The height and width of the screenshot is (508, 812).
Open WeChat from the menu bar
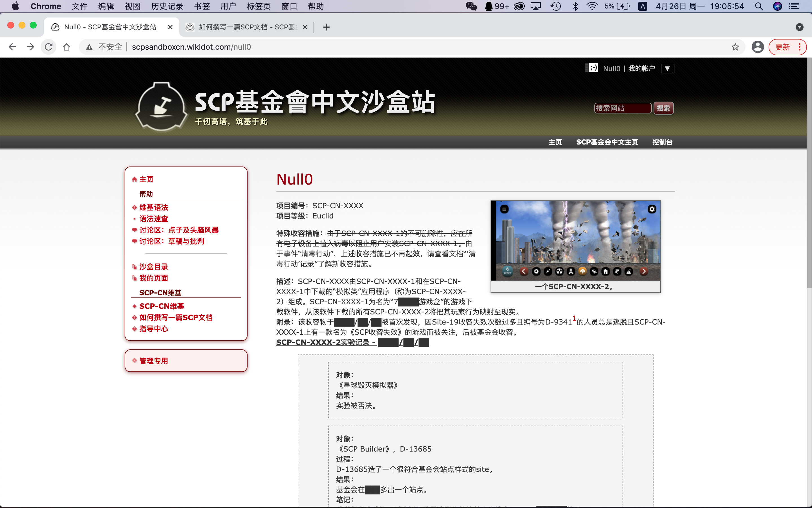471,6
